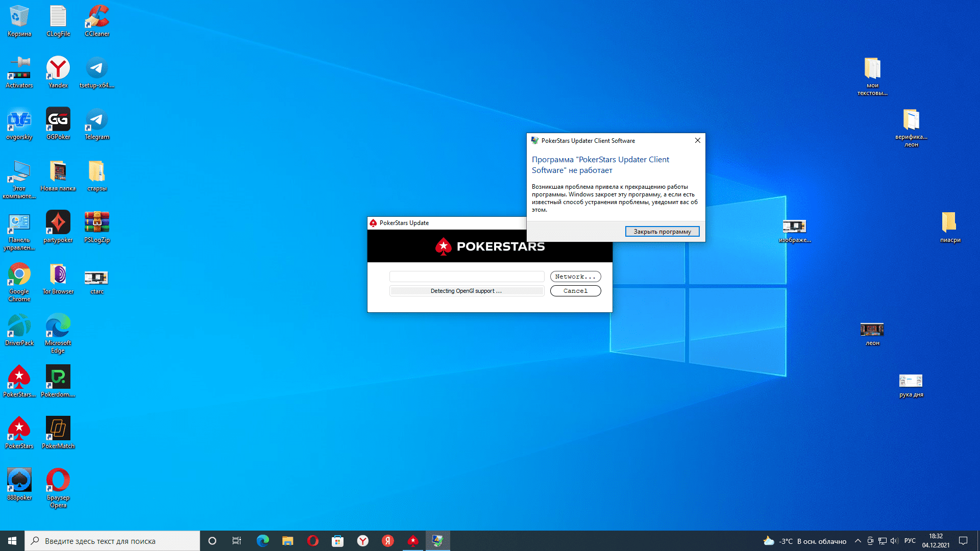Click the Закрыть программу button

(662, 232)
